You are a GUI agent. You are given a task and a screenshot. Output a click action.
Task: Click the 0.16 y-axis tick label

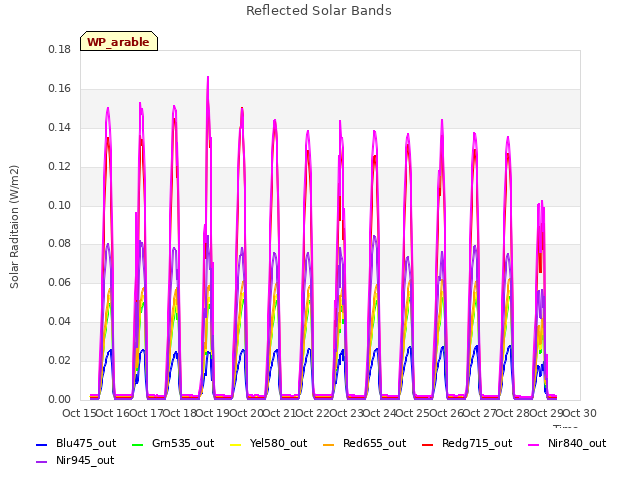[60, 89]
